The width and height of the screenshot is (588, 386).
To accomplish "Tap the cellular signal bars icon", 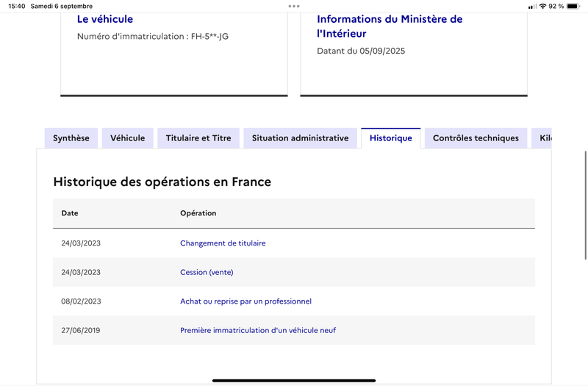I will click(532, 7).
